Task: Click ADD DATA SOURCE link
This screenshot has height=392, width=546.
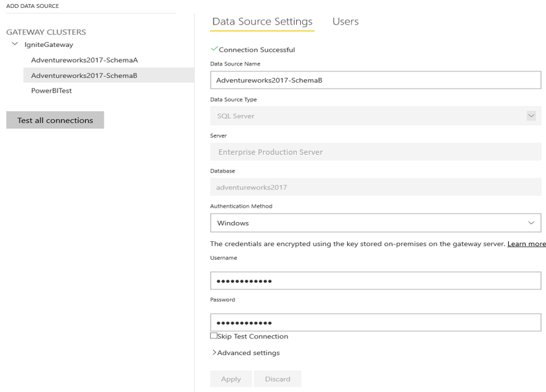Action: point(32,6)
